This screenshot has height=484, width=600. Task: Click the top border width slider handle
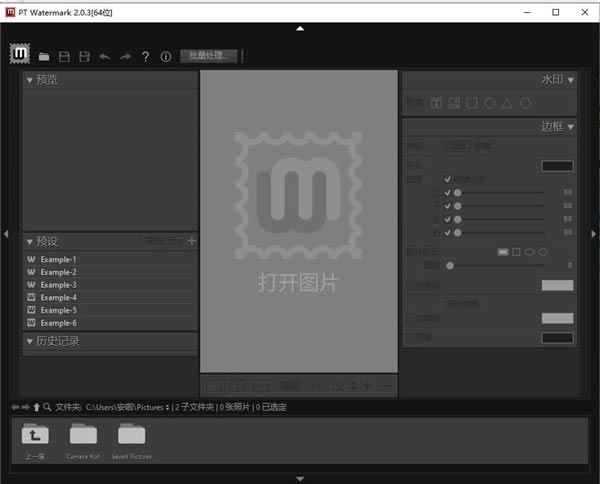click(x=458, y=193)
